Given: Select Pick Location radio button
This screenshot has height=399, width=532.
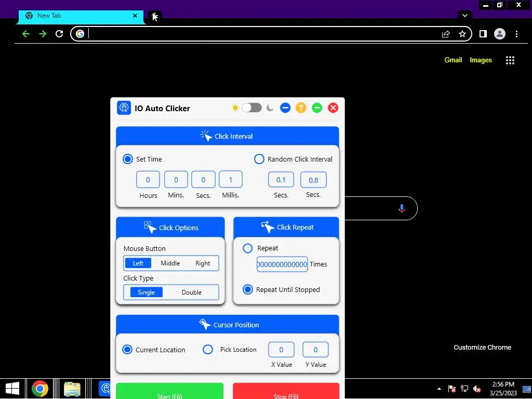Looking at the screenshot, I should [208, 350].
